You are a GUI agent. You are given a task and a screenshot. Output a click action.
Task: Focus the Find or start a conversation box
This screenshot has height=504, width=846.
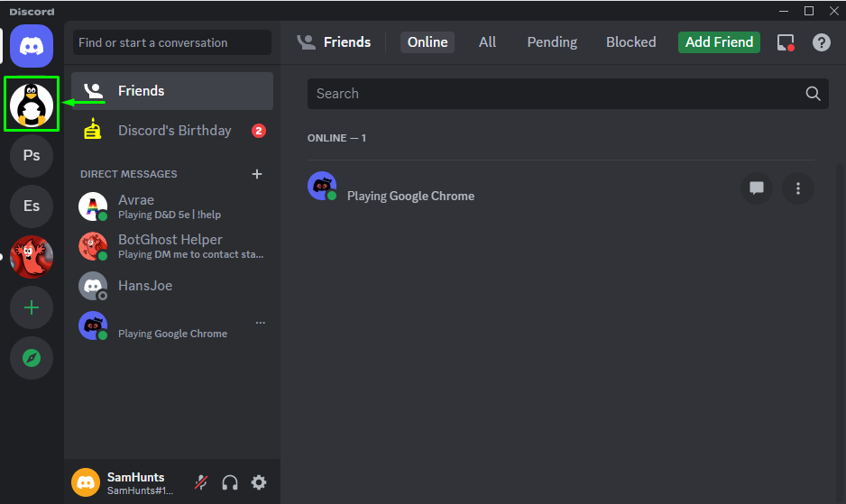172,42
